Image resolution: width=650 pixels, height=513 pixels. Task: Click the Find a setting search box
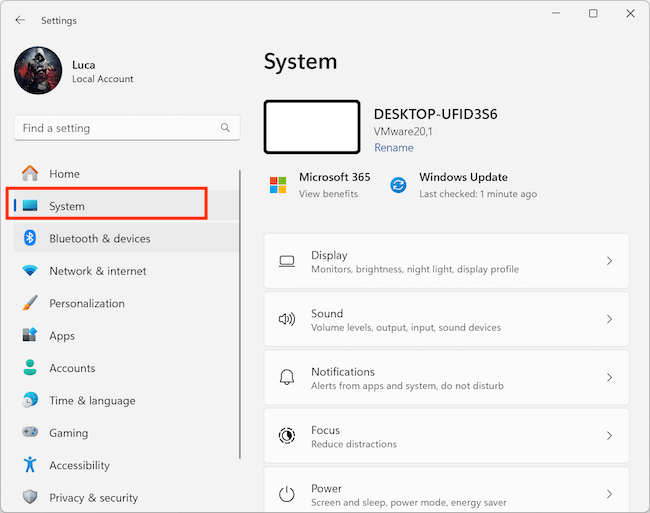coord(127,128)
